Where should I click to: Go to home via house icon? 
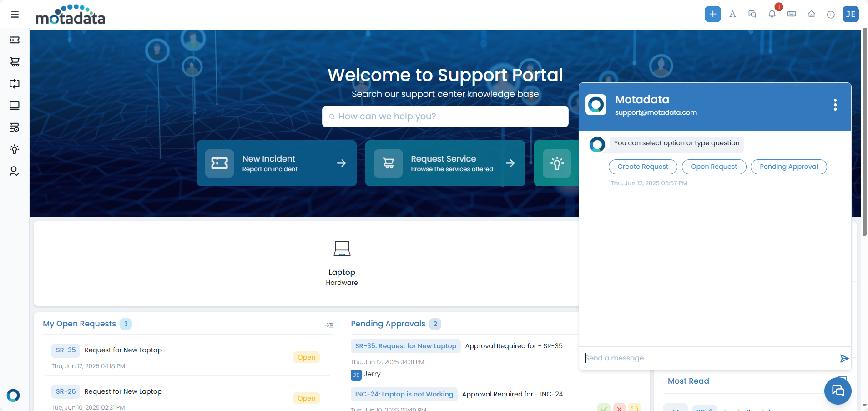811,14
